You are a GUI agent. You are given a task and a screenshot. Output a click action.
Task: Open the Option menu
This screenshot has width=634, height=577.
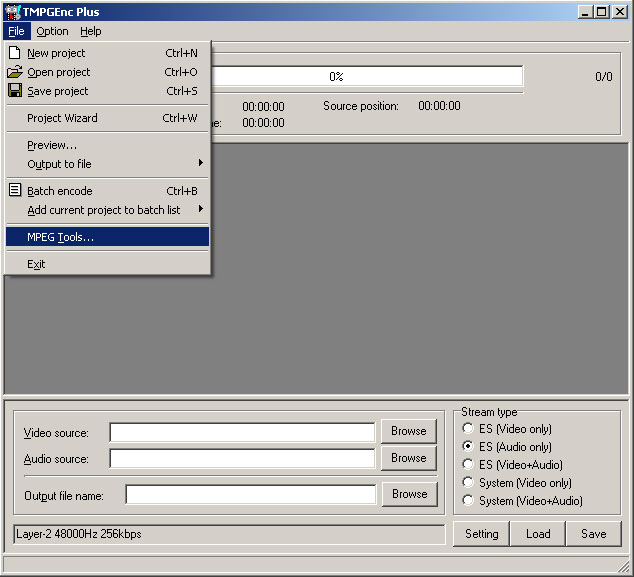(x=52, y=31)
